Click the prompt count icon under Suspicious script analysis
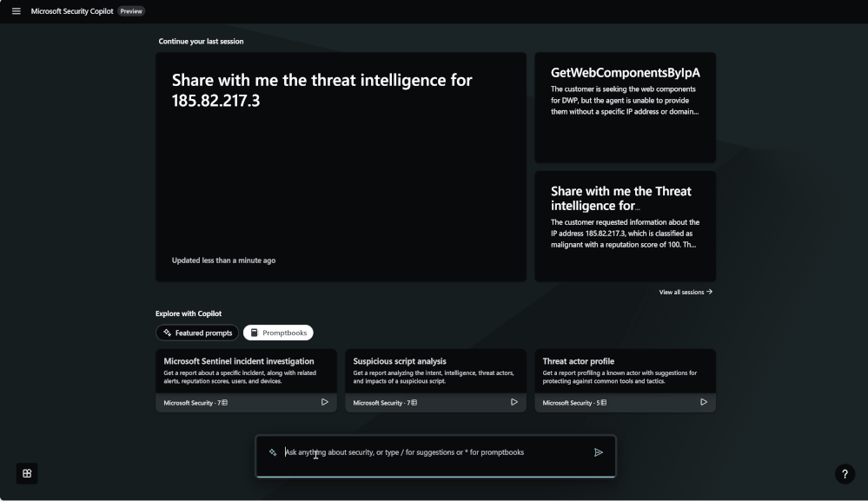Viewport: 868px width, 501px height. click(x=414, y=403)
